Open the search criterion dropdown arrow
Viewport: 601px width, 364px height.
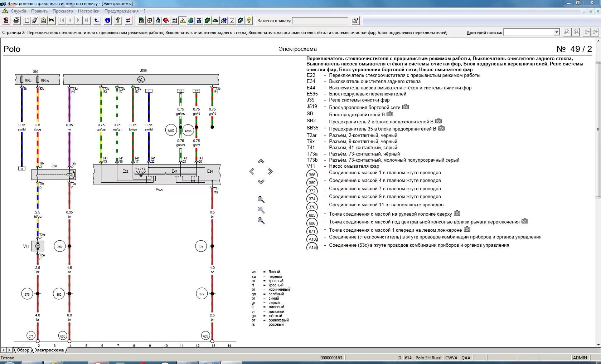pos(557,32)
